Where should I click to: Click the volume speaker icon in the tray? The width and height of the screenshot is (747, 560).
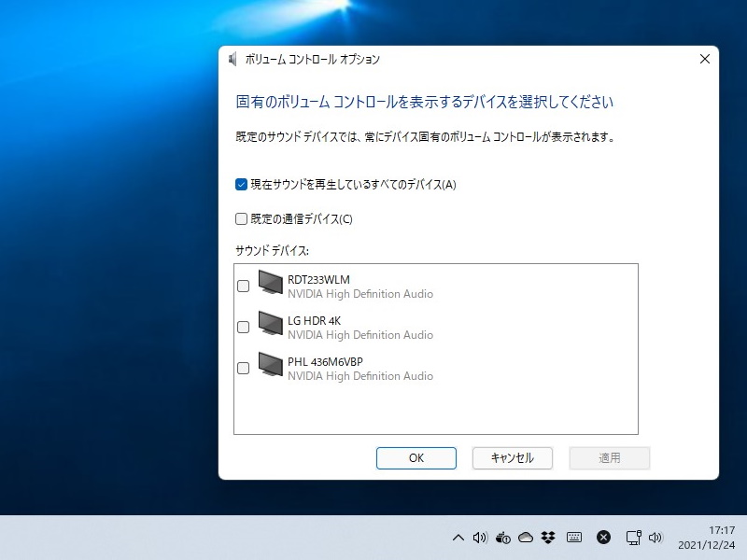[x=480, y=538]
